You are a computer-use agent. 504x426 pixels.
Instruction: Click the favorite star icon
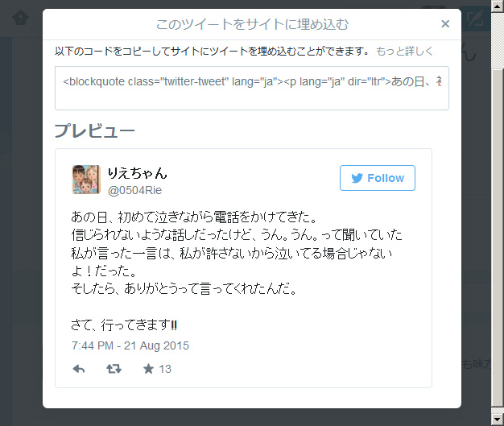pyautogui.click(x=148, y=369)
